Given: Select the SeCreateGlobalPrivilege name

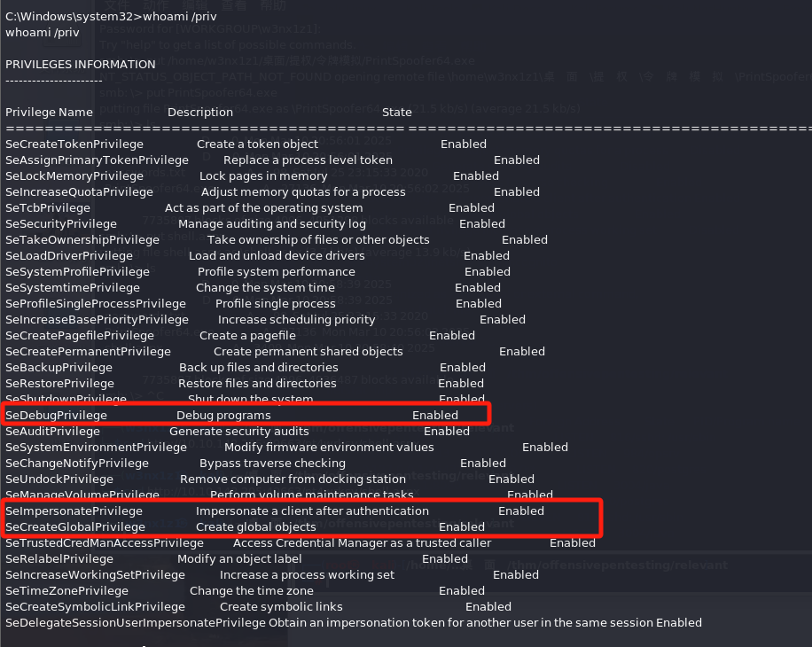Looking at the screenshot, I should point(75,527).
